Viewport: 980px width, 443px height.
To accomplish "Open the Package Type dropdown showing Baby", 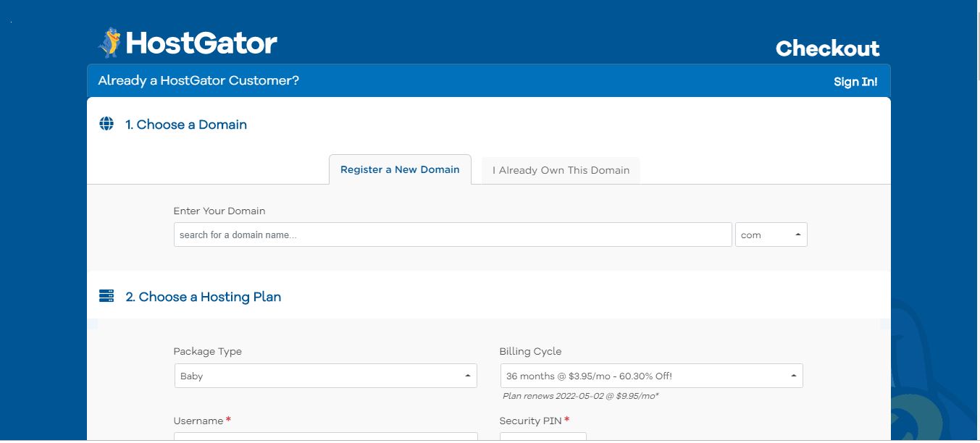I will click(x=326, y=376).
